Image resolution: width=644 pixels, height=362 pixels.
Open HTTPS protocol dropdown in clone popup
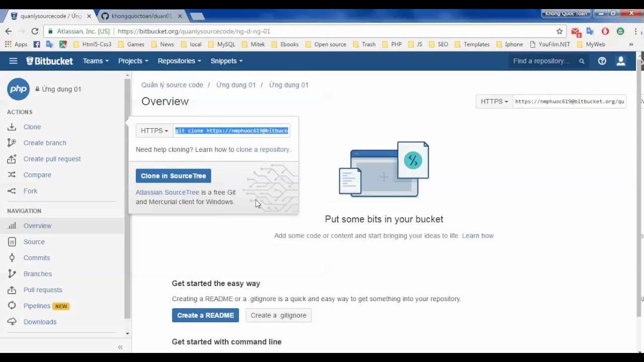coord(154,131)
